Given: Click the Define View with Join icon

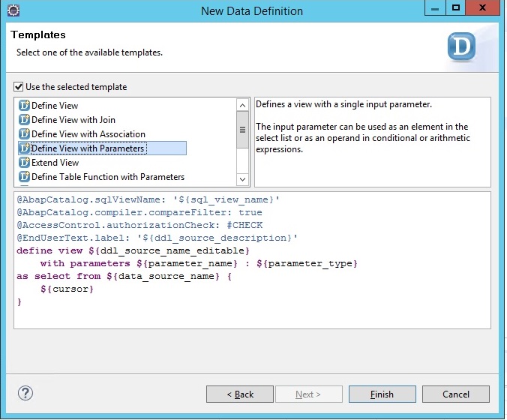Looking at the screenshot, I should tap(24, 120).
